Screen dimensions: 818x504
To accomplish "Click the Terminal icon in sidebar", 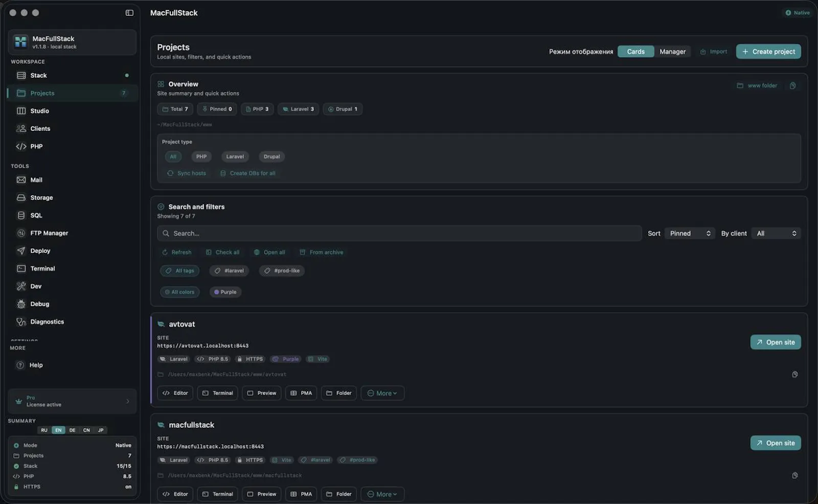I will tap(21, 268).
